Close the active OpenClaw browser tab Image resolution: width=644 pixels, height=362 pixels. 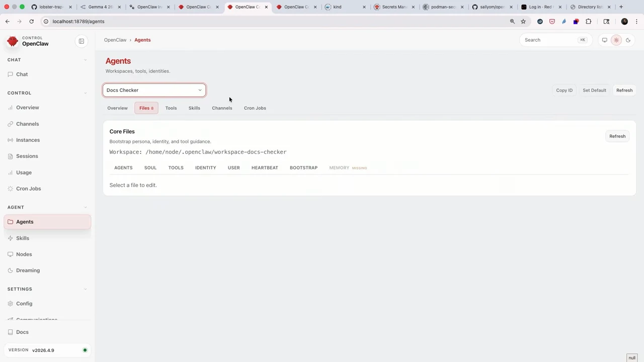(266, 7)
